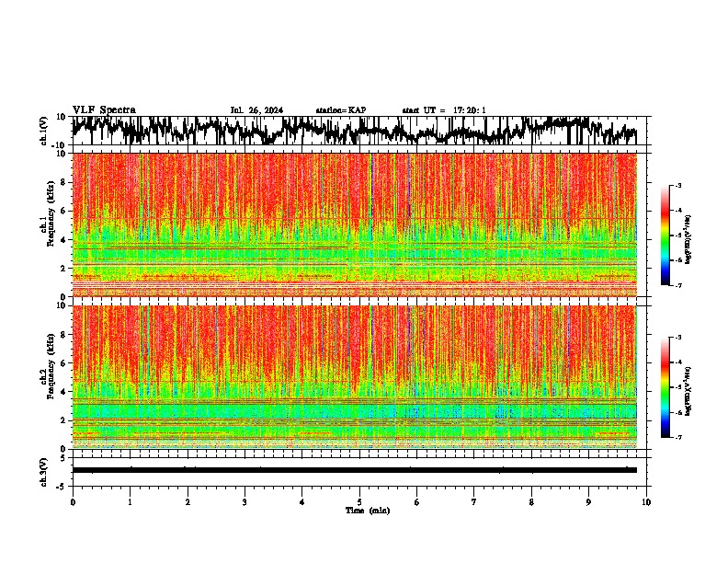728x563 pixels.
Task: Click the "8" tick label on ch.1 frequency axis
Action: coord(63,182)
